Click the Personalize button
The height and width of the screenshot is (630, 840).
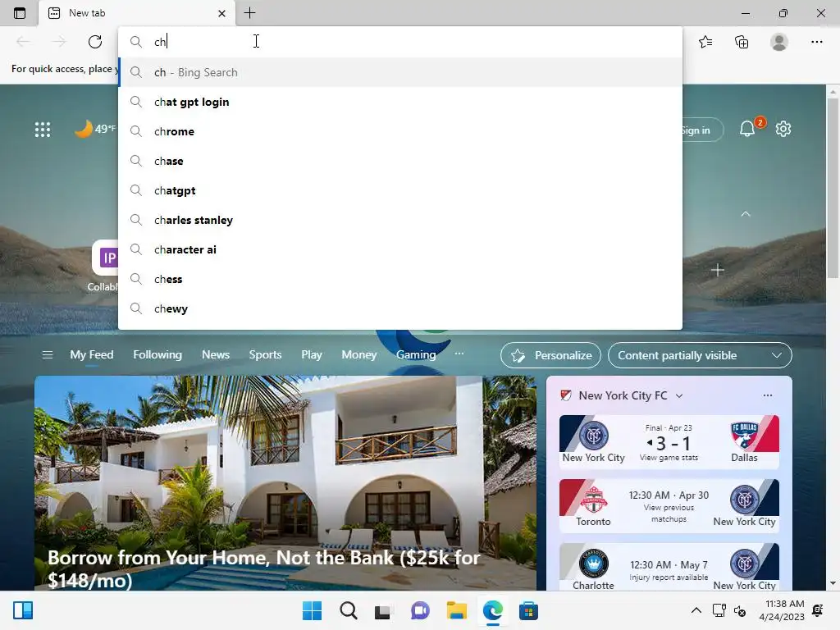550,355
